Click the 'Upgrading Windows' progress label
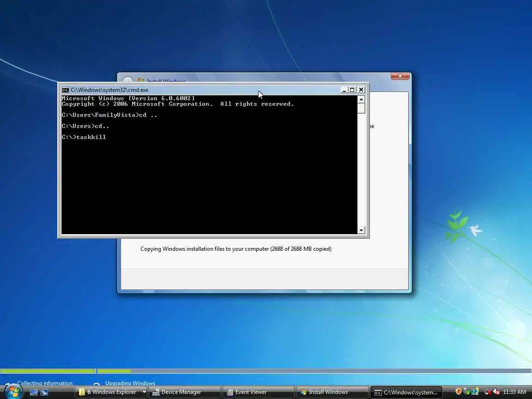Image resolution: width=532 pixels, height=399 pixels. pyautogui.click(x=130, y=383)
